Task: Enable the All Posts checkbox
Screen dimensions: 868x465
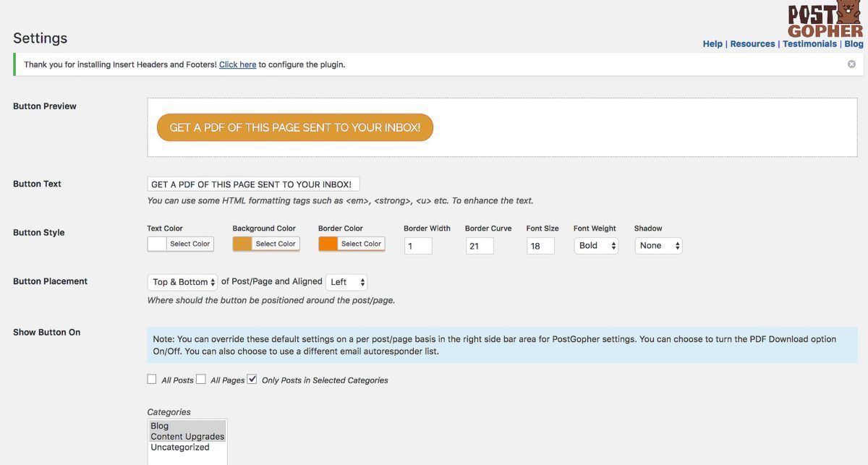Action: (x=152, y=379)
